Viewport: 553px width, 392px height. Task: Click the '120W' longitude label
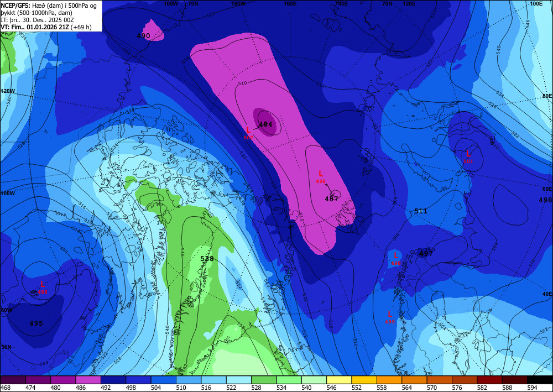point(7,91)
